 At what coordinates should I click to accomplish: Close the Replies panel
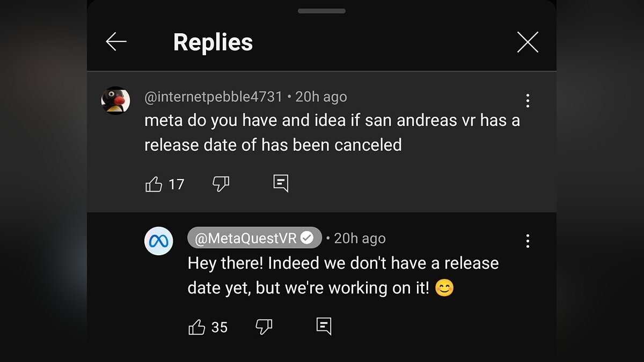point(528,42)
